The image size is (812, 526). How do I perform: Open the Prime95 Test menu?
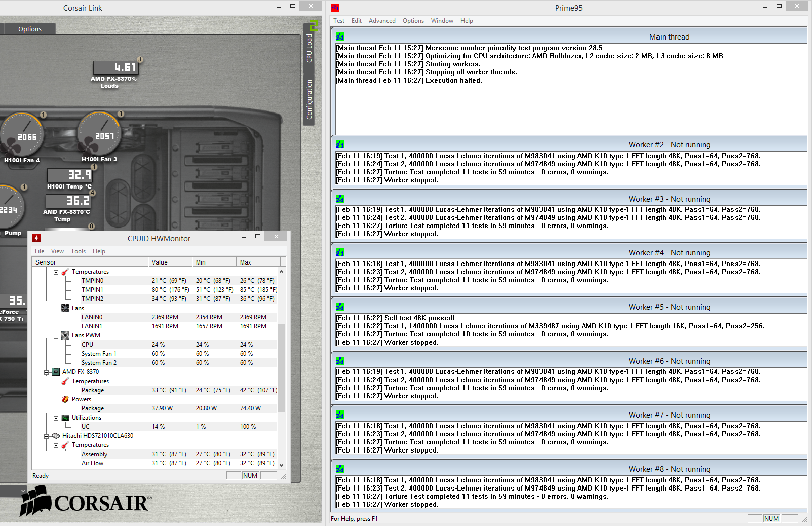pyautogui.click(x=339, y=21)
